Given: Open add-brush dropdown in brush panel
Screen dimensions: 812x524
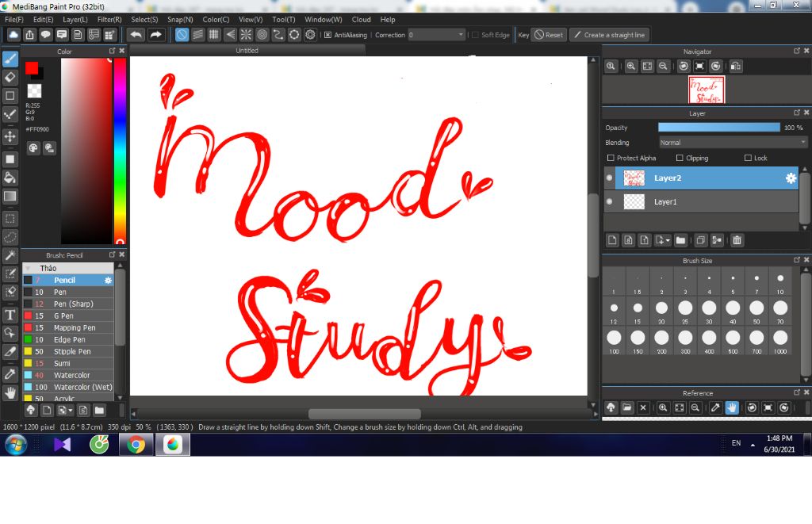Looking at the screenshot, I should coord(71,411).
